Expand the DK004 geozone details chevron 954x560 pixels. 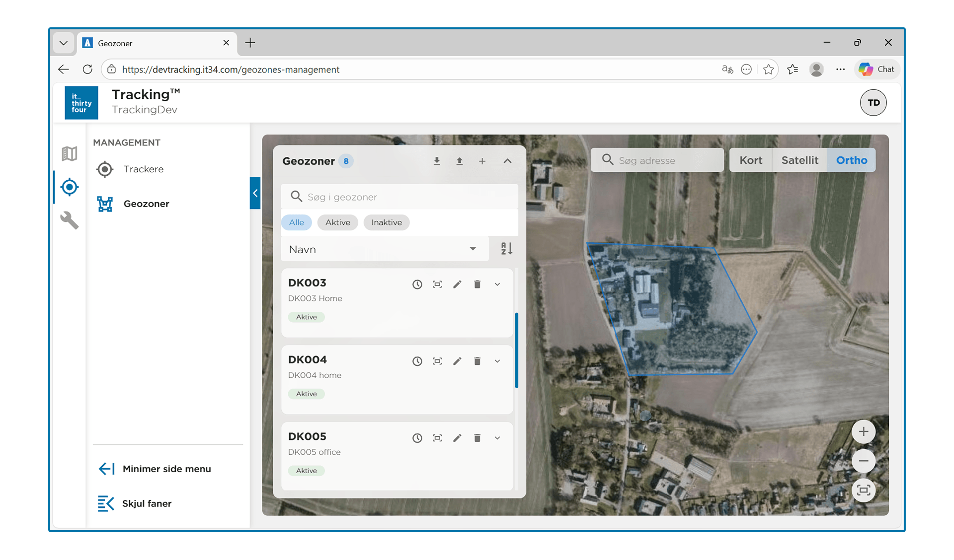(x=497, y=361)
